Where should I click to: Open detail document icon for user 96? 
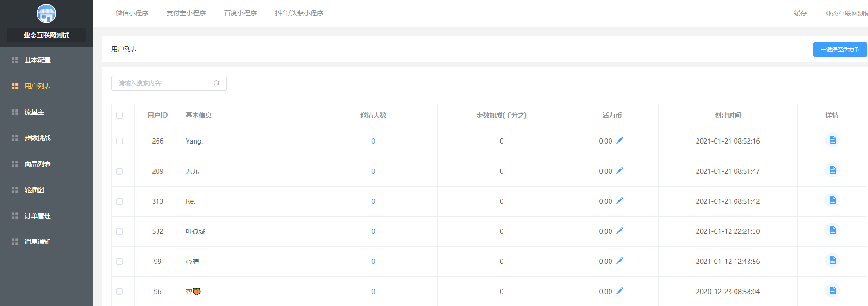click(x=832, y=290)
